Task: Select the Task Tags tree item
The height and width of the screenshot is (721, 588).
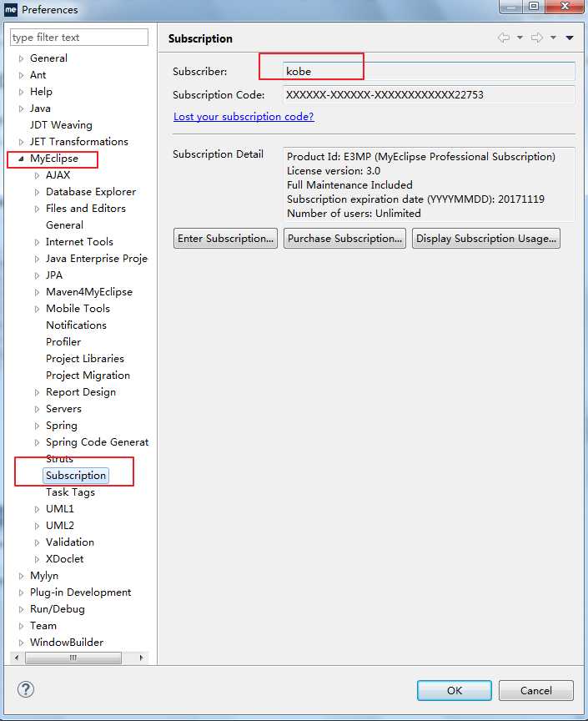Action: pos(70,492)
